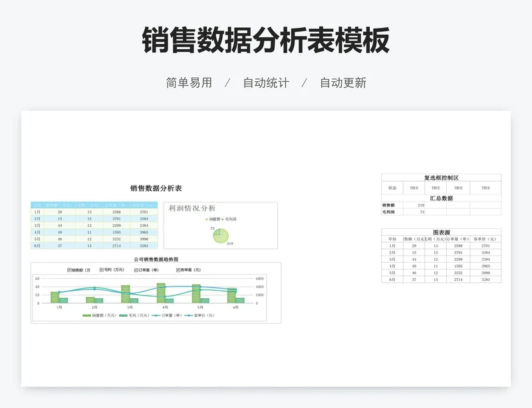The height and width of the screenshot is (408, 532).
Task: Click sales value 28 in blue table's 1月 row
Action: tap(60, 212)
